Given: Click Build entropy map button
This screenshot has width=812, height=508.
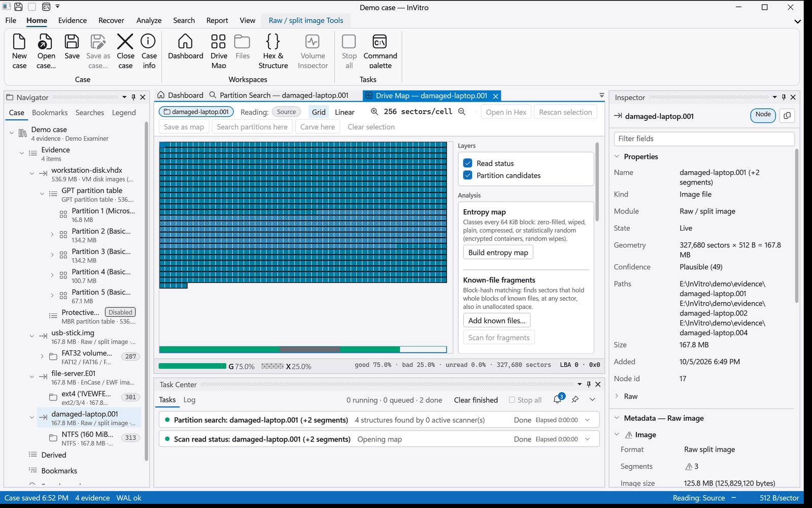Looking at the screenshot, I should coord(498,252).
